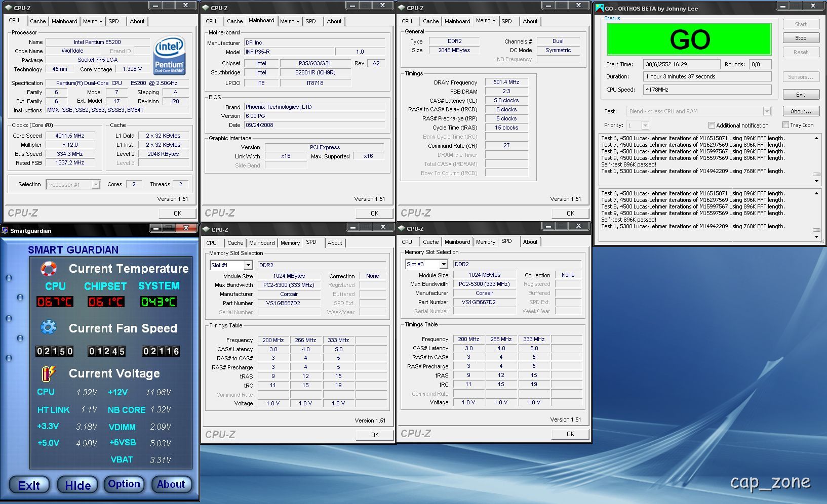Open Mainboard tab in the DRAM Timings window
This screenshot has width=827, height=504.
point(457,21)
